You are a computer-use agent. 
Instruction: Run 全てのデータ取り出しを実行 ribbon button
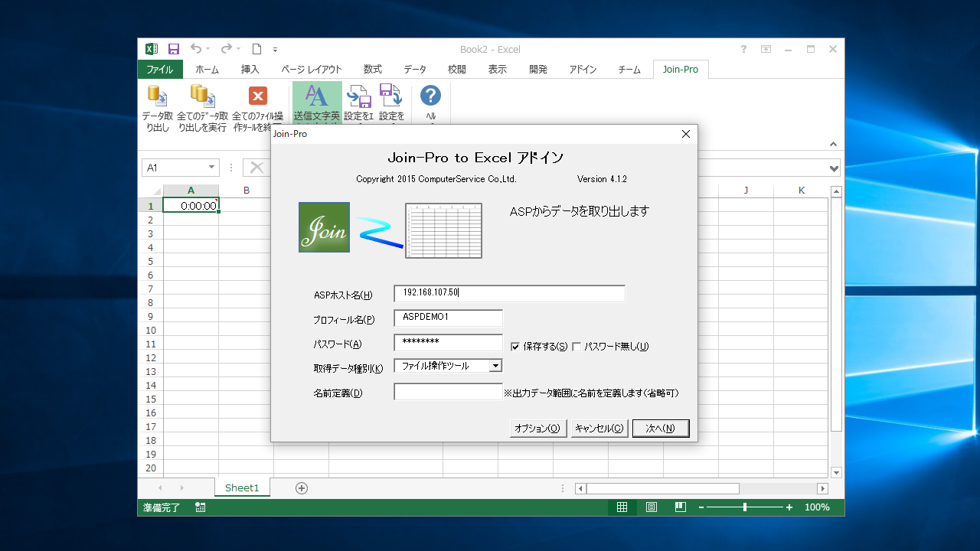pyautogui.click(x=202, y=108)
